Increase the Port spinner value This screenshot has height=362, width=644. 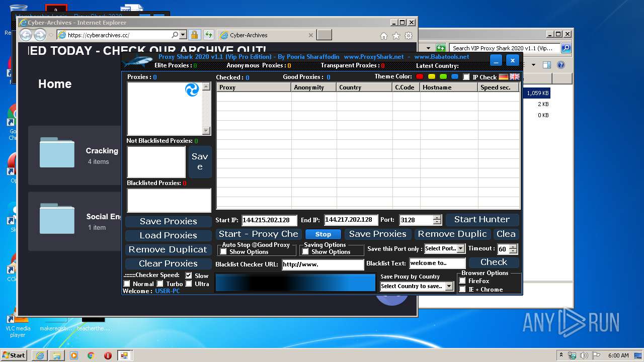tap(437, 217)
